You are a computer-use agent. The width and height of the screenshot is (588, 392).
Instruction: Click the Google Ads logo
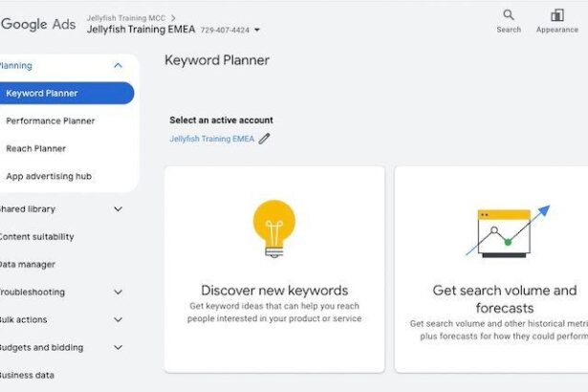pyautogui.click(x=38, y=24)
